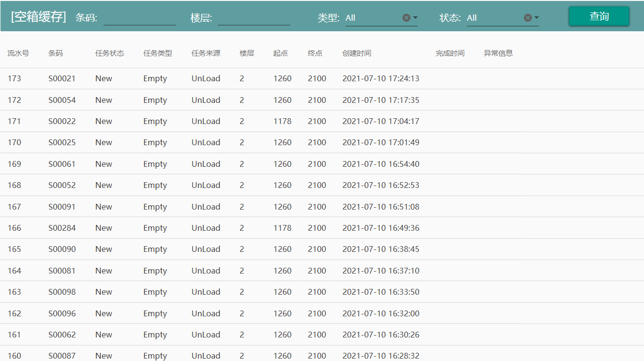Focus the 条码 input field
This screenshot has width=644, height=361.
point(140,18)
